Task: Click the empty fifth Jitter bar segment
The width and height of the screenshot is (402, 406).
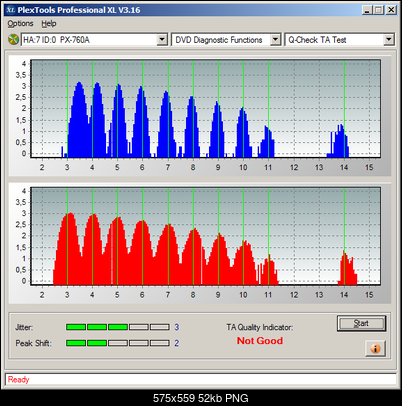Action: pyautogui.click(x=160, y=327)
